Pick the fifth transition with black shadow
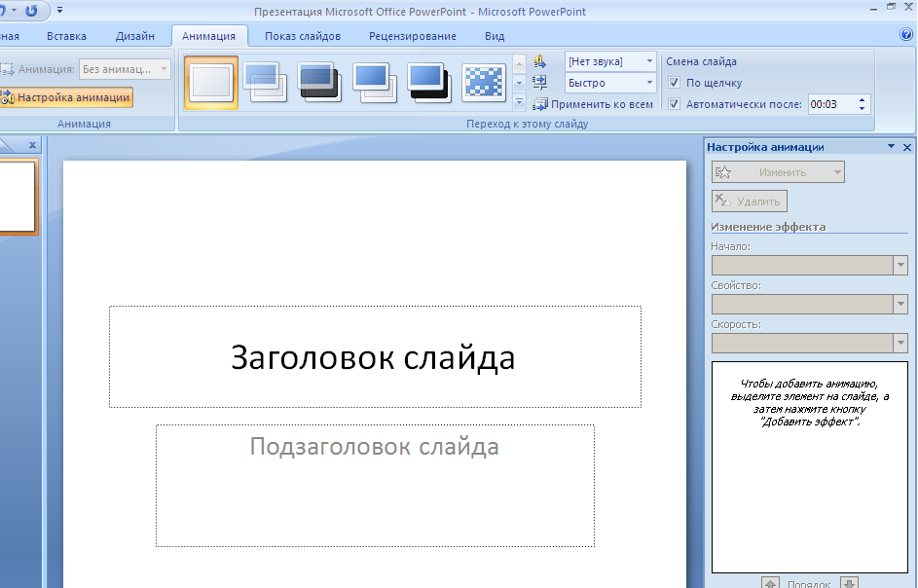Image resolution: width=918 pixels, height=588 pixels. pos(429,83)
